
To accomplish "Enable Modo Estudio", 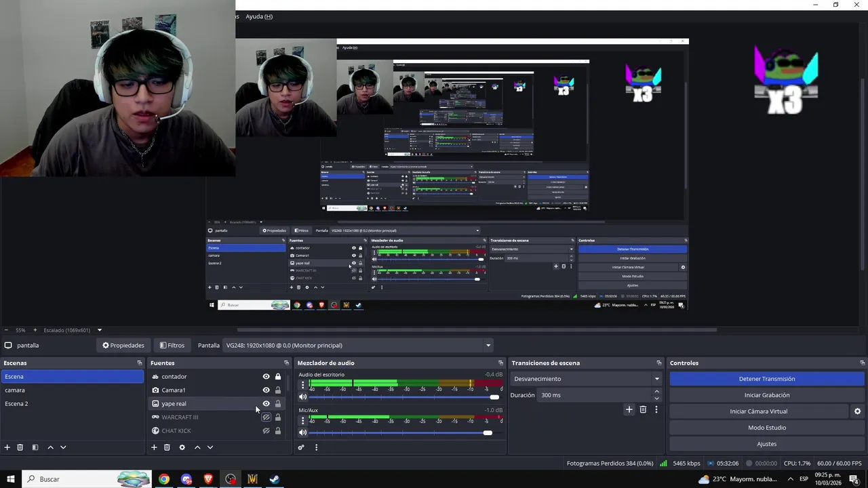I will [x=767, y=428].
